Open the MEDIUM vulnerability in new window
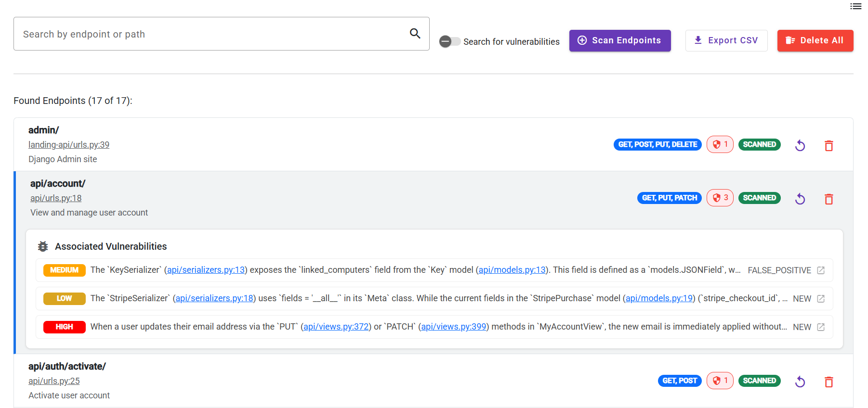This screenshot has width=868, height=408. coord(821,270)
